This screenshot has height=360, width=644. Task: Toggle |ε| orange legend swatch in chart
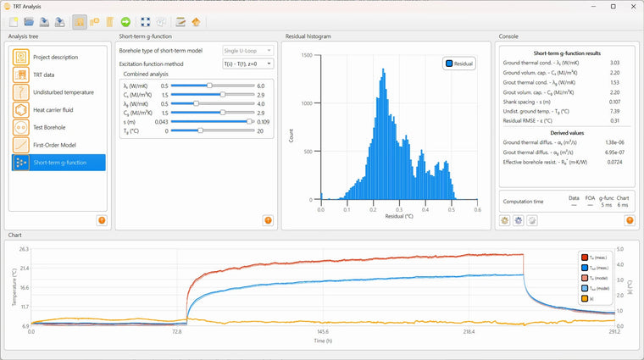coord(585,299)
